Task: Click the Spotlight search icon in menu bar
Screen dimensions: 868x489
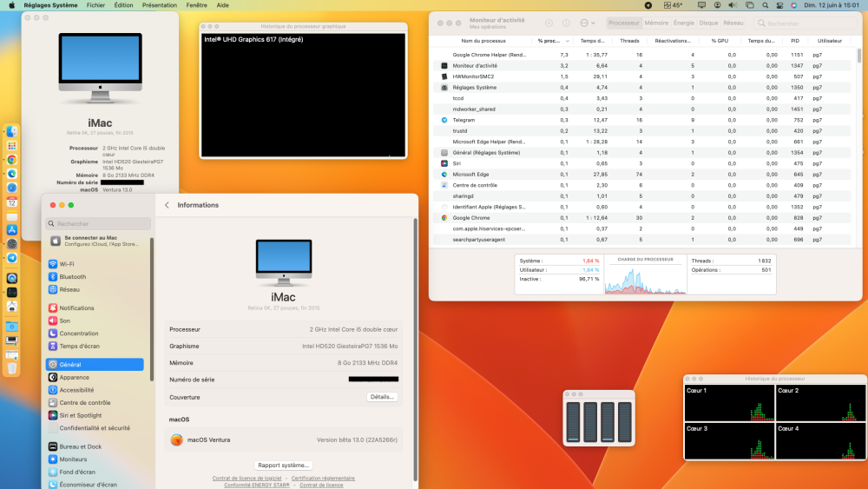Action: 765,5
